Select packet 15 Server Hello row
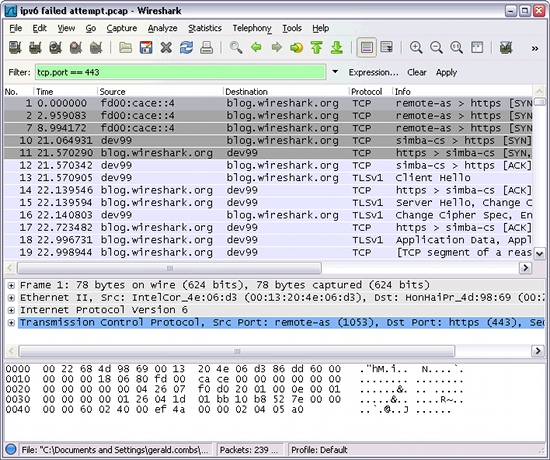This screenshot has width=550, height=460. click(268, 202)
